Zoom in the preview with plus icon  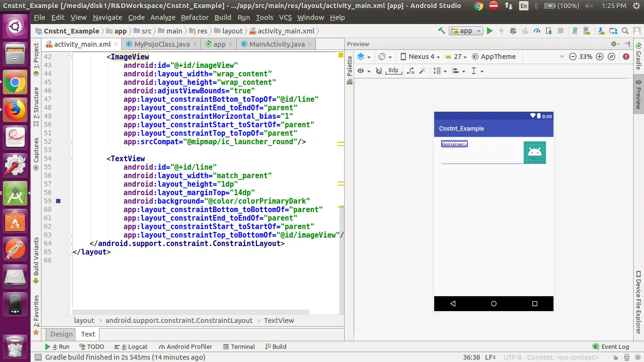tap(599, 57)
